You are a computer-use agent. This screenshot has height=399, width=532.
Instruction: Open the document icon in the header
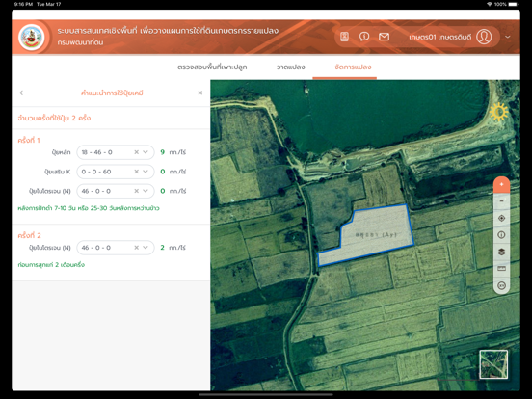click(x=344, y=37)
